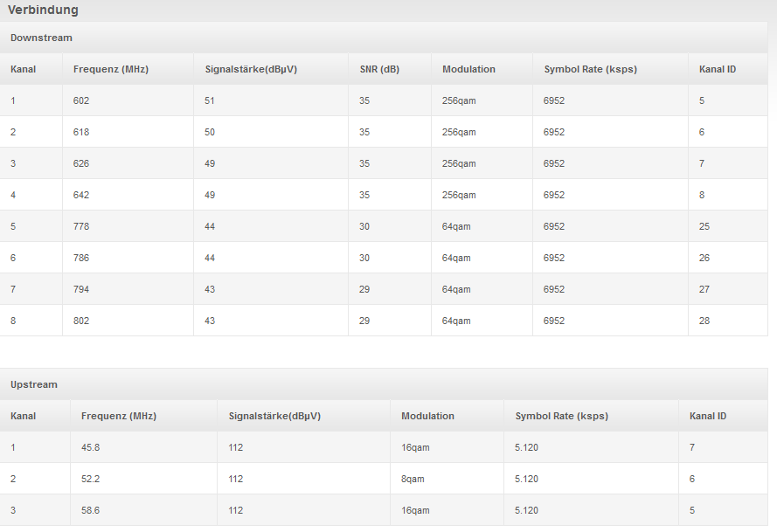Click the 618 MHz downstream frequency cell
The width and height of the screenshot is (777, 532).
click(x=81, y=132)
